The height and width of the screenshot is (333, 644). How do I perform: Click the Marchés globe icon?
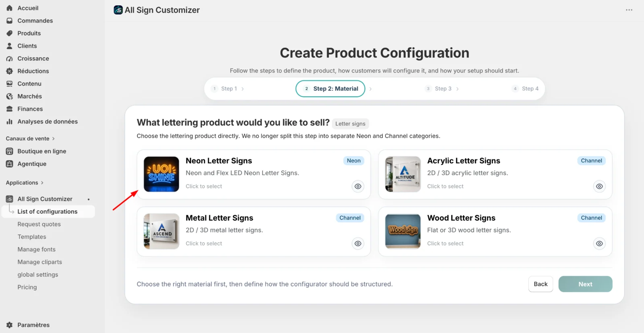coord(10,96)
